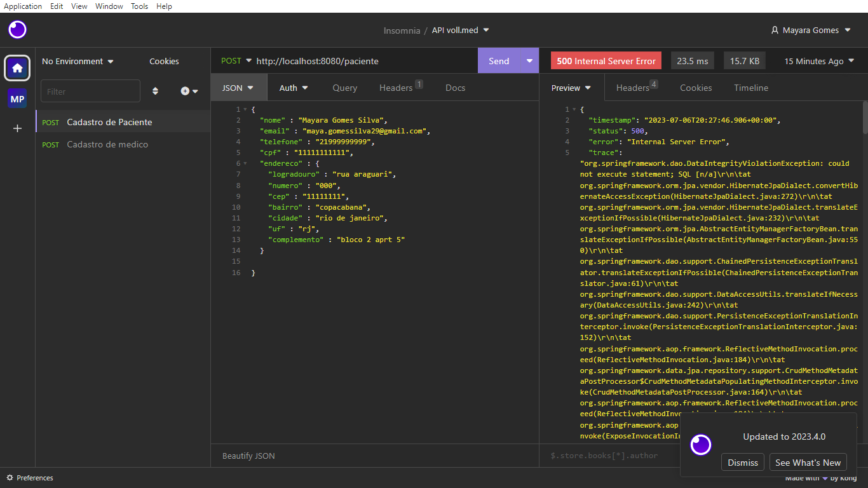This screenshot has height=488, width=868.
Task: Click the user account icon
Action: (x=775, y=30)
